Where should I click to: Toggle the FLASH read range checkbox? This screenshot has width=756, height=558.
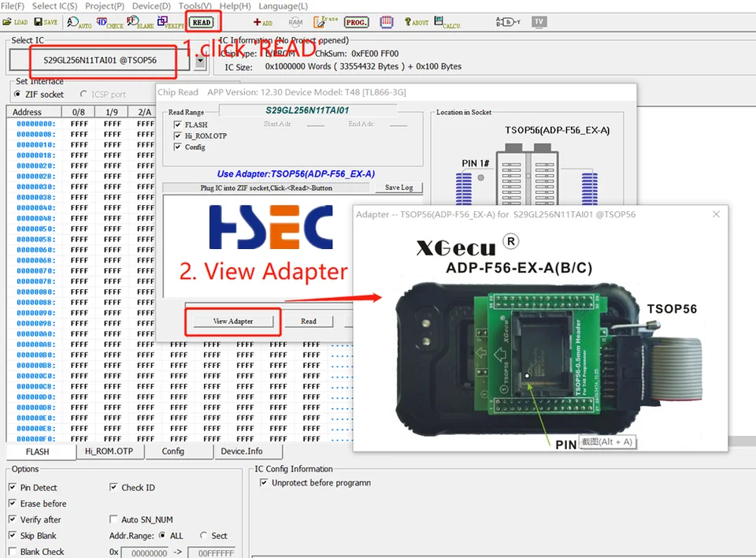178,125
